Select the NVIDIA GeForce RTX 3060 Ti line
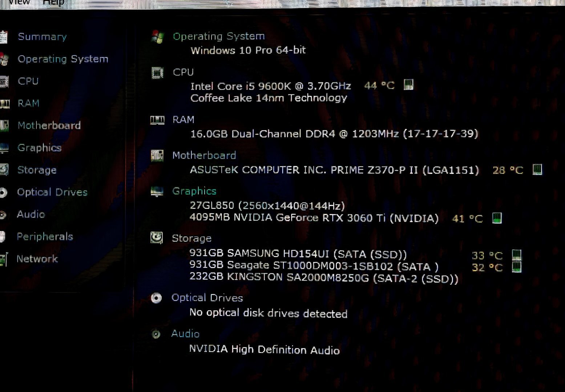Viewport: 565px width, 392px height. tap(314, 218)
